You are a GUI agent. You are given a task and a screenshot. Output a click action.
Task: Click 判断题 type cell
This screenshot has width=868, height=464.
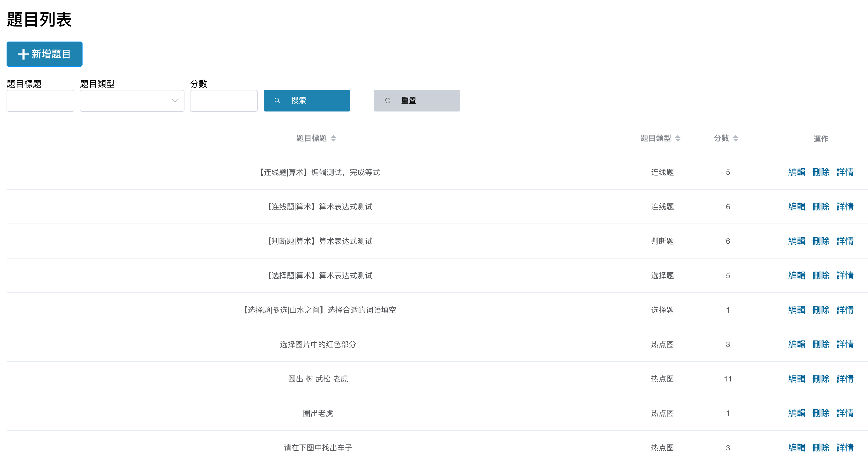(662, 241)
